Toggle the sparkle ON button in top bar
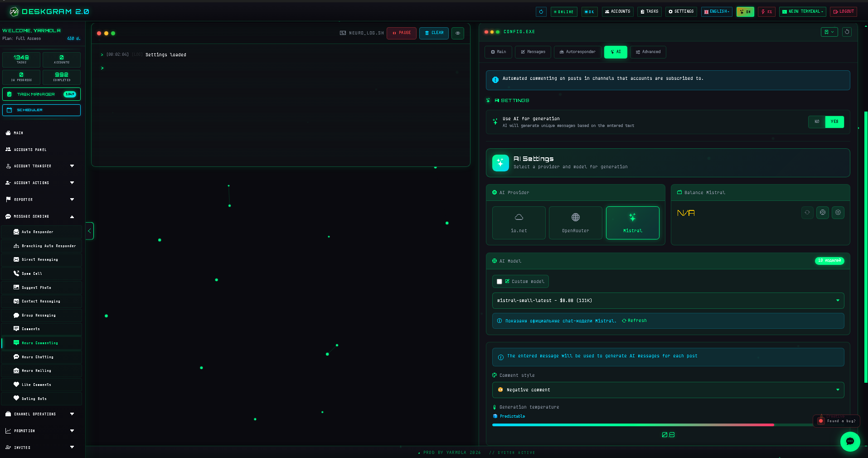The height and width of the screenshot is (458, 868). point(745,12)
